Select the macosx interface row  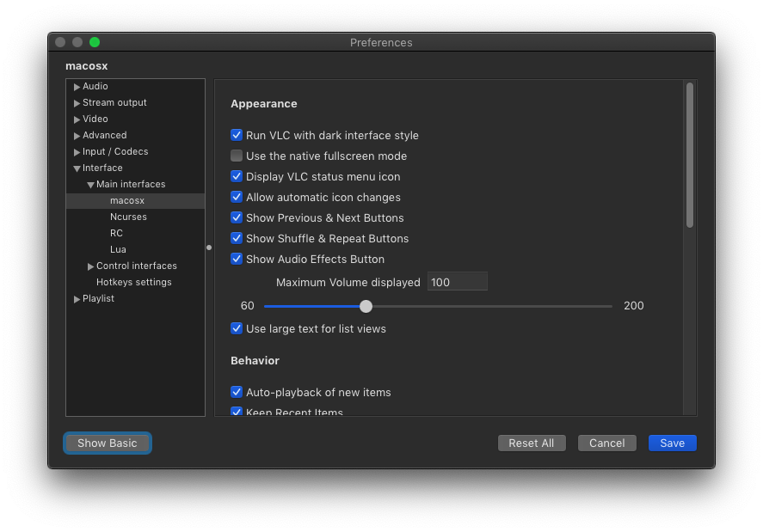pos(135,200)
